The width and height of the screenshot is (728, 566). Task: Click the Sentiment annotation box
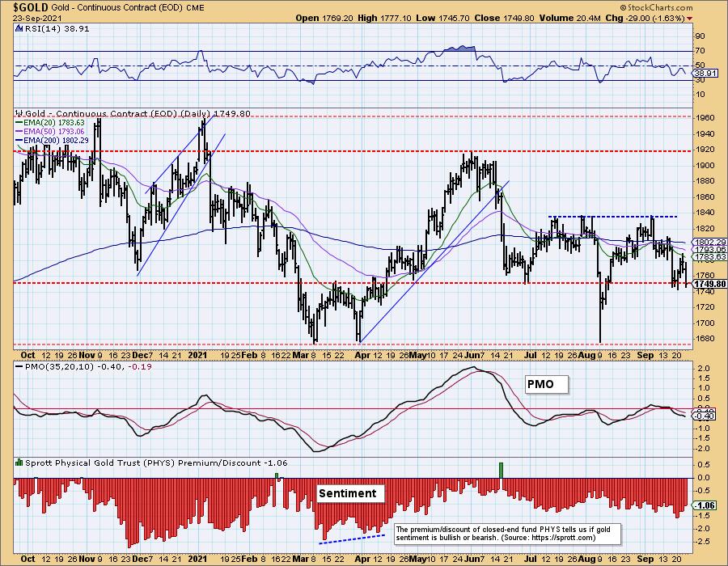coord(350,493)
